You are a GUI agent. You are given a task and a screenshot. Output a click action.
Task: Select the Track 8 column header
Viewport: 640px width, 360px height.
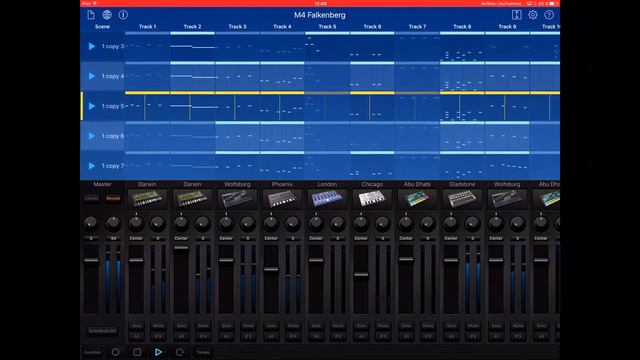point(462,27)
